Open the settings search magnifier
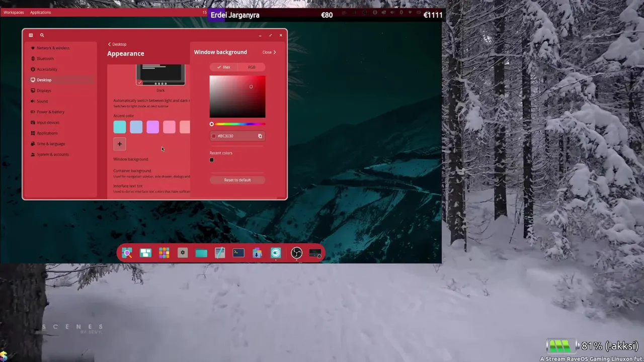644x362 pixels. click(42, 35)
